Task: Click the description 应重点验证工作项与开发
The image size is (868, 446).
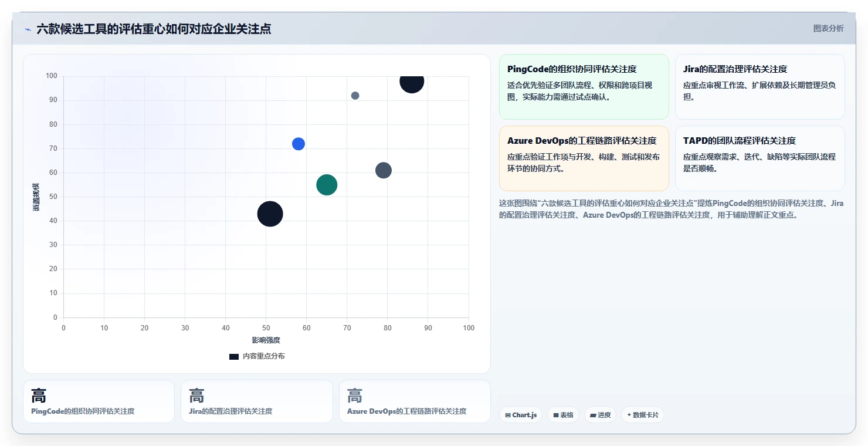Action: 584,163
